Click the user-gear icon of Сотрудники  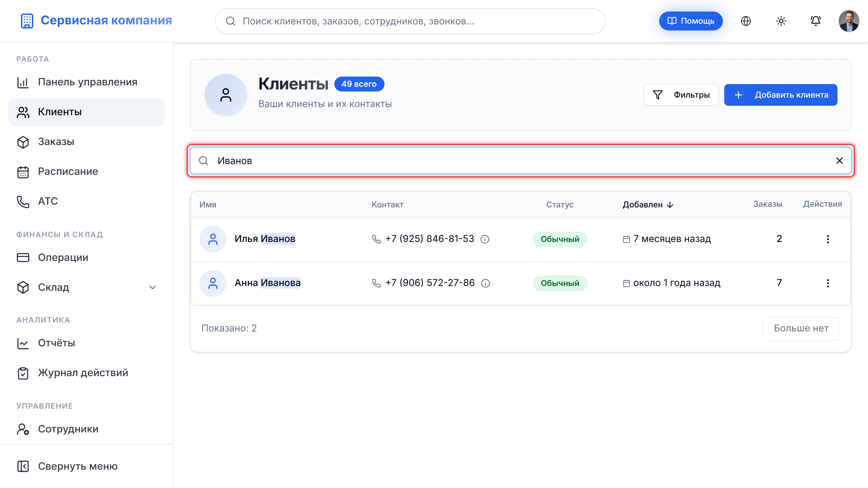(x=23, y=429)
